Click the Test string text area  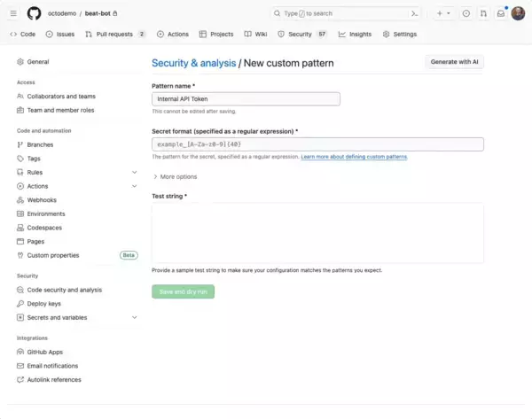pyautogui.click(x=318, y=233)
